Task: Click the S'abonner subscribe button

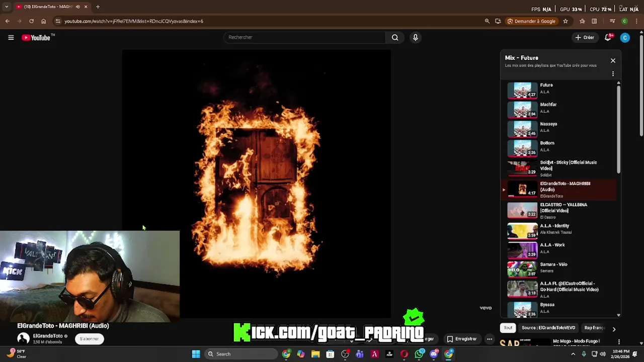Action: click(x=89, y=339)
